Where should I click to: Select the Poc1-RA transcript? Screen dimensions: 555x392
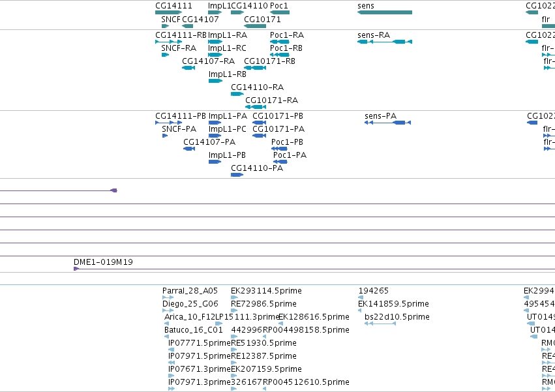tap(280, 42)
